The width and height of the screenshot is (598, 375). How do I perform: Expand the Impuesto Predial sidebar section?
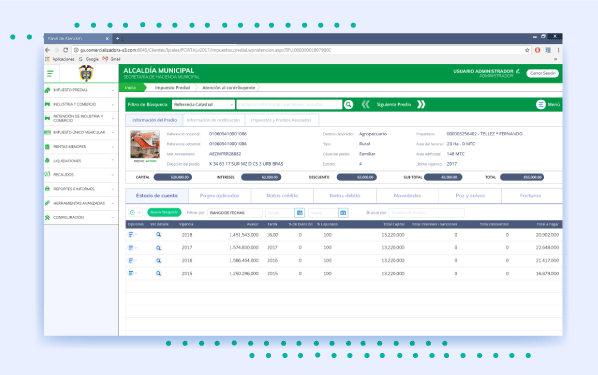[81, 90]
